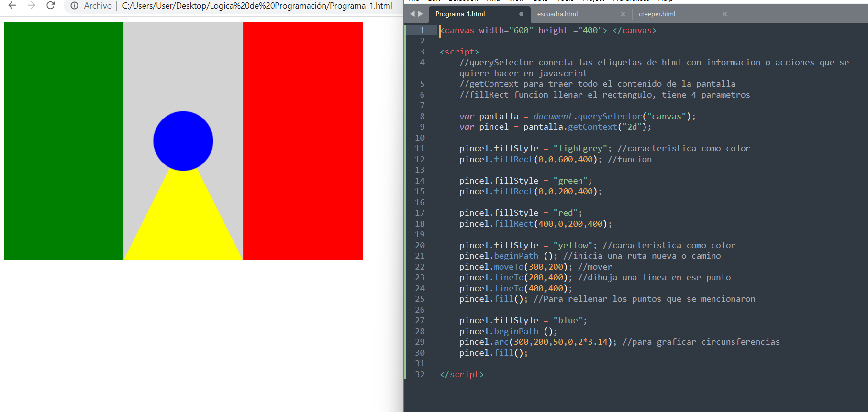The width and height of the screenshot is (868, 412).
Task: Click the browser address bar file path
Action: (257, 6)
